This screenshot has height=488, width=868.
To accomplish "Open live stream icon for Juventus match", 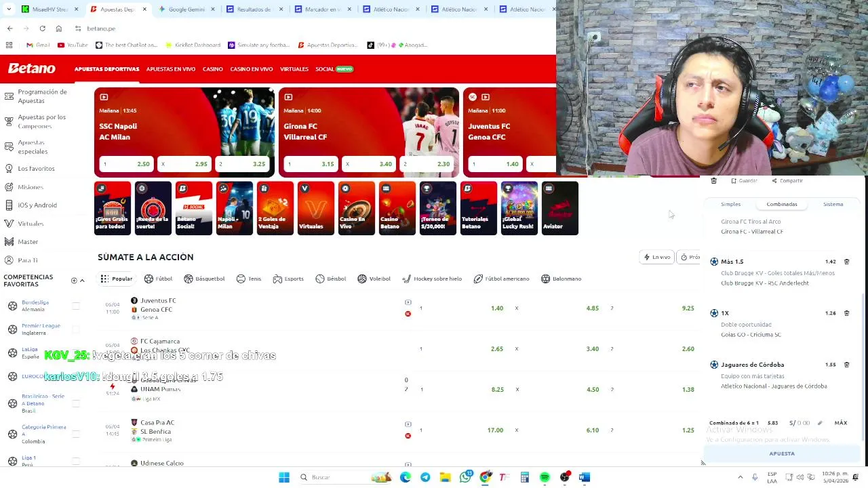I will [408, 302].
